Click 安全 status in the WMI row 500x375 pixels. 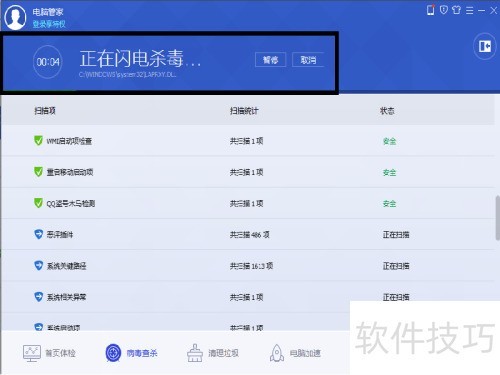click(x=389, y=141)
